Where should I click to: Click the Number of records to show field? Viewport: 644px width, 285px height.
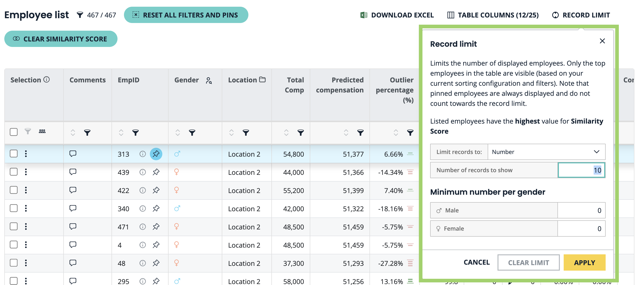581,170
